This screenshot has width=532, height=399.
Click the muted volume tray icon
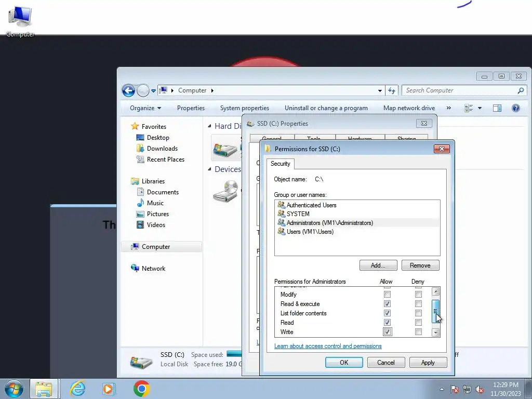[x=480, y=389]
